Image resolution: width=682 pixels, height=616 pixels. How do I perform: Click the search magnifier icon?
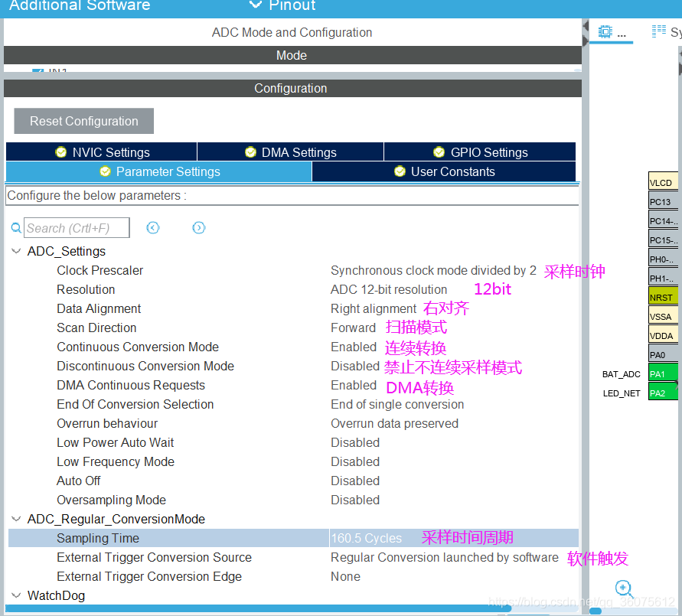coord(15,227)
